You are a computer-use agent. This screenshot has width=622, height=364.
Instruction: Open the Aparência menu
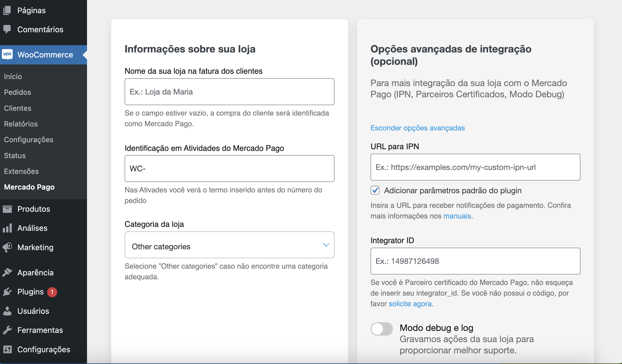click(x=44, y=273)
